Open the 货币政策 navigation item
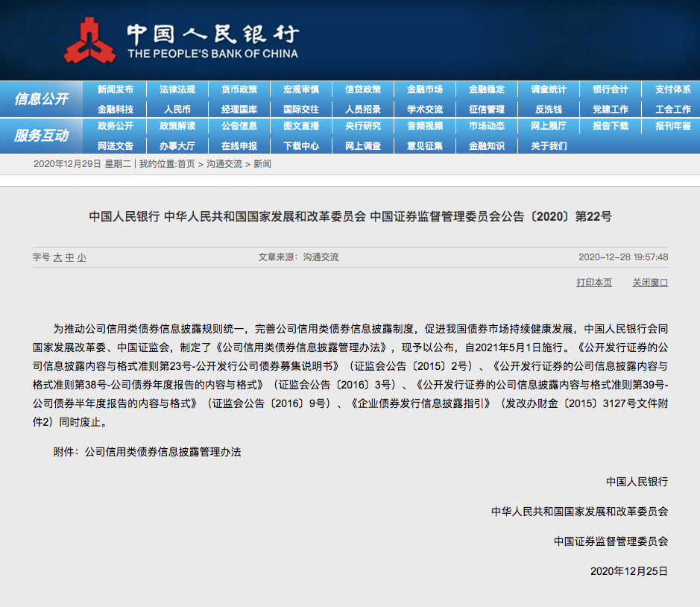700x607 pixels. pyautogui.click(x=240, y=89)
